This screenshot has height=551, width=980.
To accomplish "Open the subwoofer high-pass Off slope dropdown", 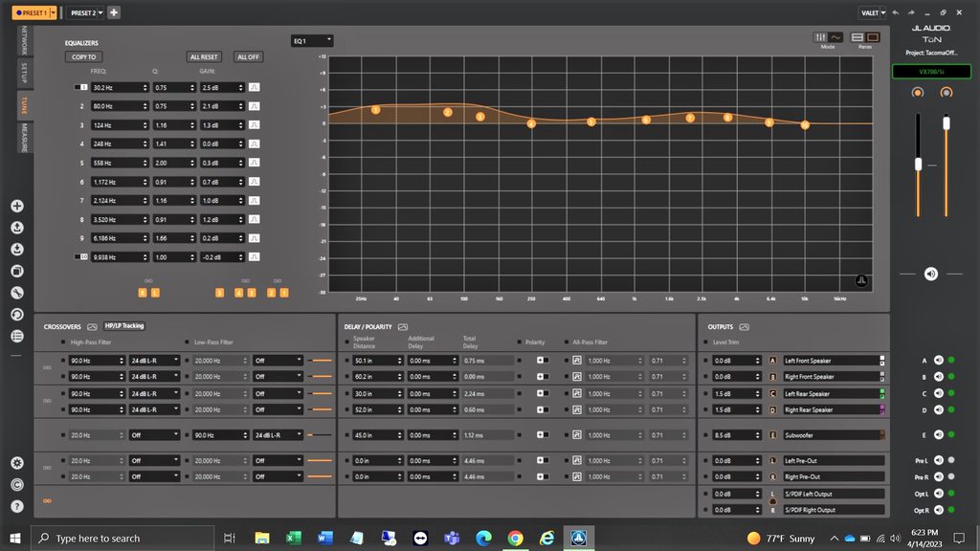I will [154, 435].
